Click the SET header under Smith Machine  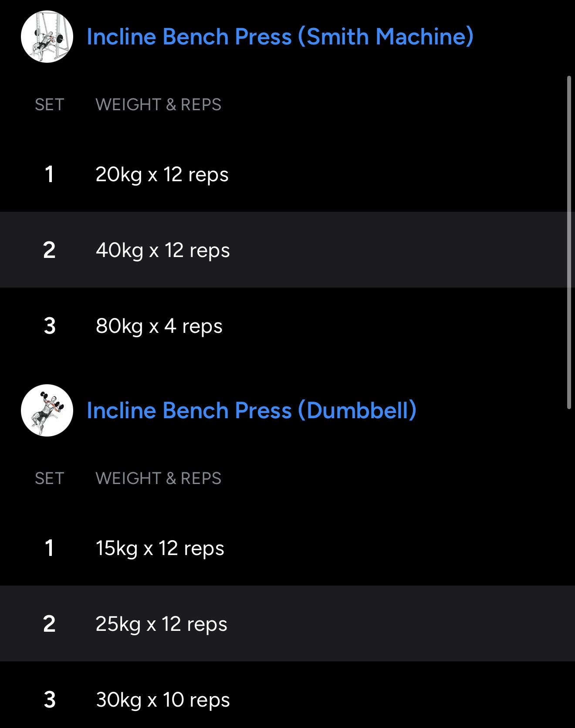click(49, 105)
